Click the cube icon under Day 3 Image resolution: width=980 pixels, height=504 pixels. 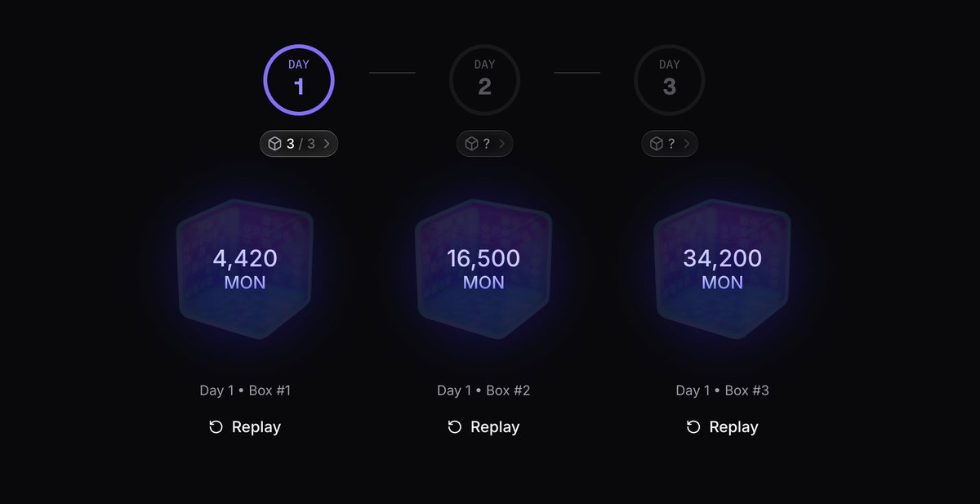[656, 145]
